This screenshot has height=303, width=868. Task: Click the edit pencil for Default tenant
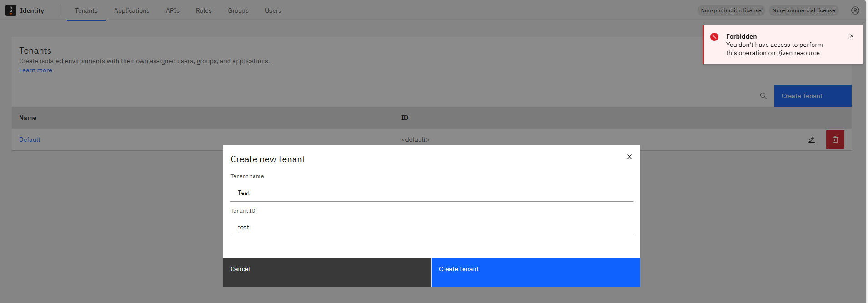[x=811, y=139]
